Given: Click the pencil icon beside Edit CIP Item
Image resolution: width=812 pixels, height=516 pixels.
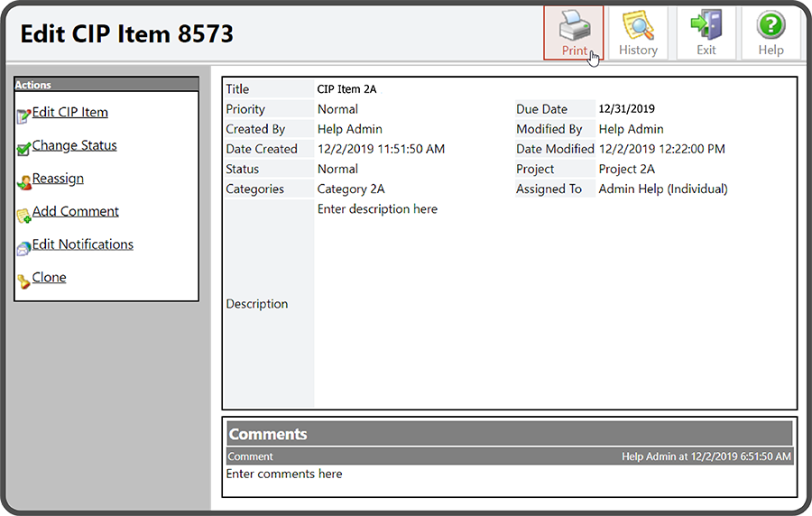Looking at the screenshot, I should 23,115.
